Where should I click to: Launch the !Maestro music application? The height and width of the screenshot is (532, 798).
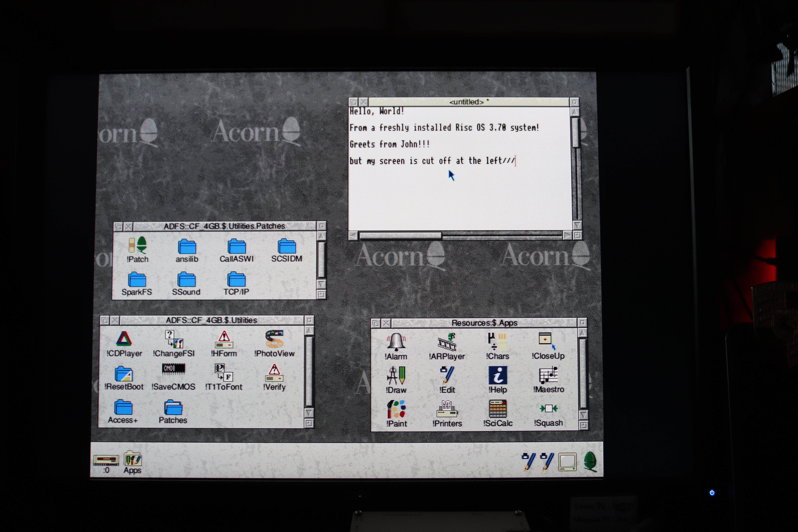pos(548,380)
